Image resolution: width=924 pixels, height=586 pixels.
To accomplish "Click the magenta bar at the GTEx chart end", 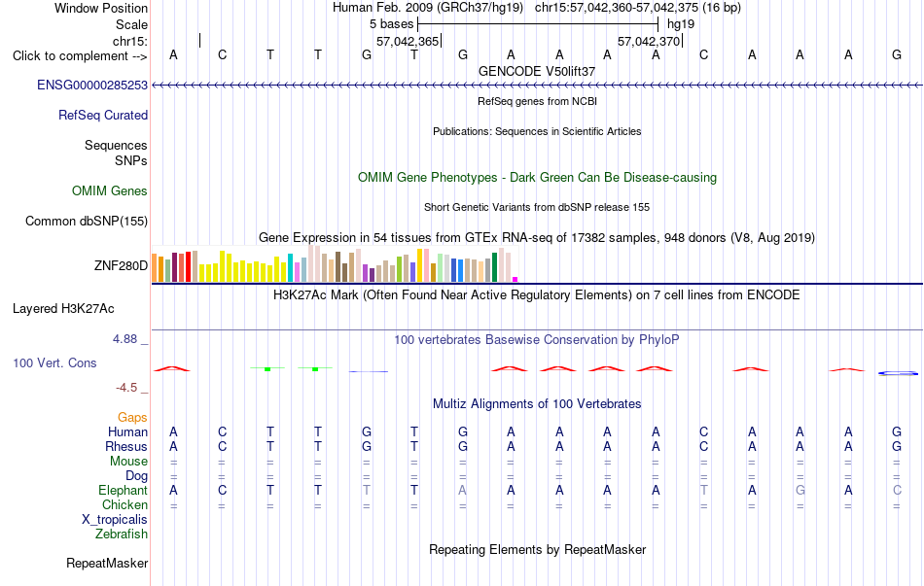I will coord(515,279).
